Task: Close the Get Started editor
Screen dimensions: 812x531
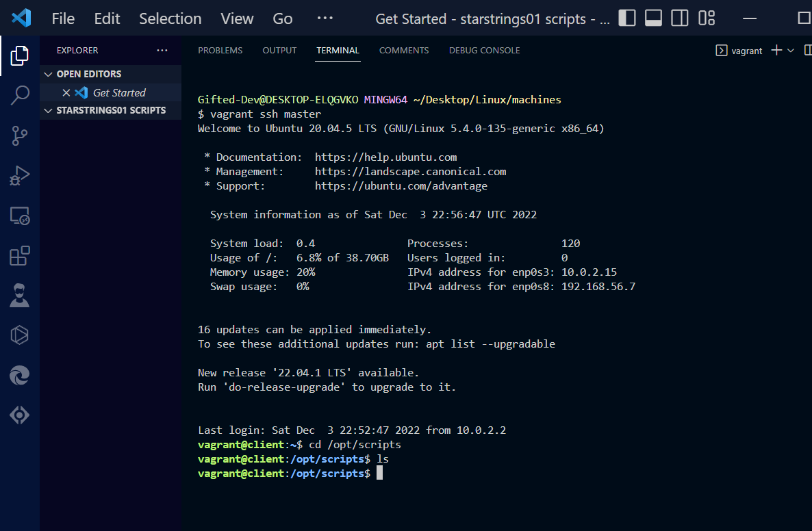Action: (x=66, y=92)
